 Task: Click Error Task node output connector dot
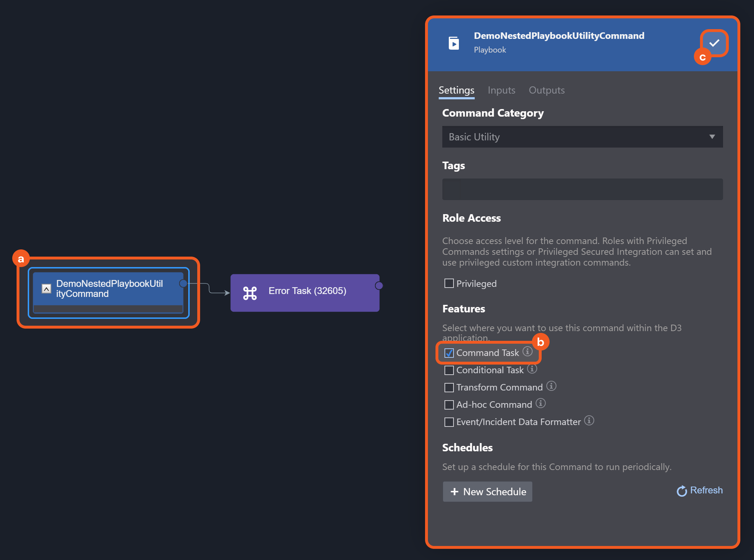tap(379, 286)
